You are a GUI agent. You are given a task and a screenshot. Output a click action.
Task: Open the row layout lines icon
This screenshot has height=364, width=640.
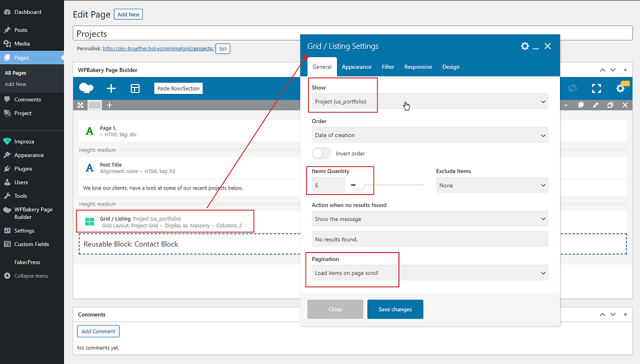(x=95, y=105)
